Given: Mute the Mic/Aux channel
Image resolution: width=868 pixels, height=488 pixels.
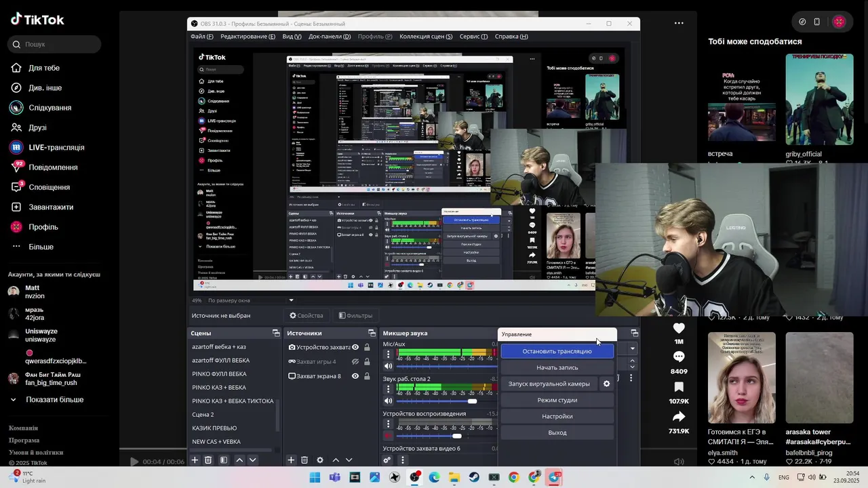Looking at the screenshot, I should point(389,366).
